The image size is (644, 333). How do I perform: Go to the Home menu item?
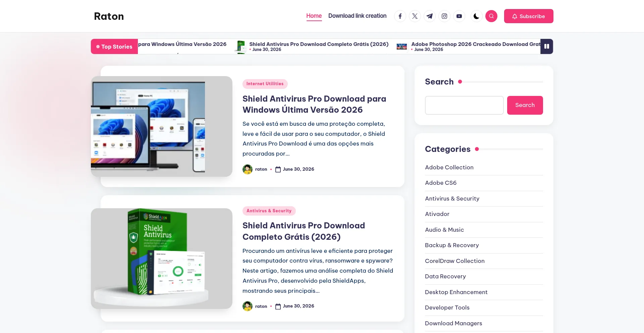314,16
